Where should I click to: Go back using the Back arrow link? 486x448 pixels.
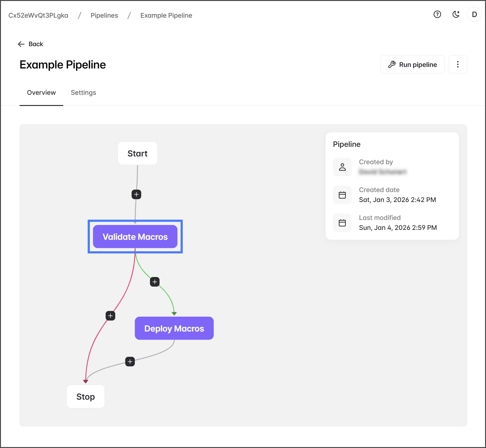coord(30,44)
